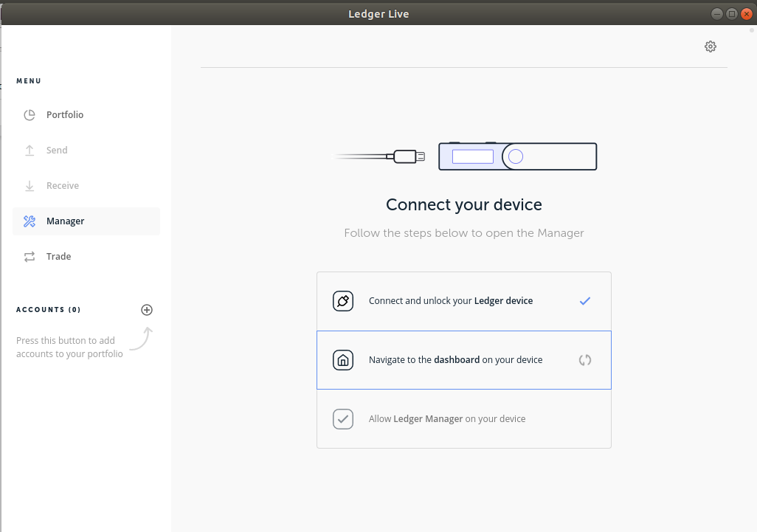Image resolution: width=757 pixels, height=532 pixels.
Task: Click the home dashboard step icon
Action: click(x=343, y=360)
